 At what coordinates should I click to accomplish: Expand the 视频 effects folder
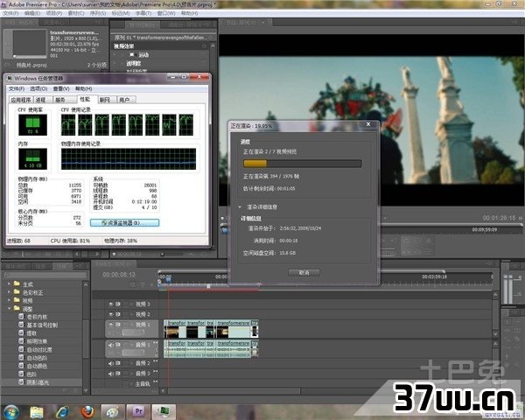[9, 300]
